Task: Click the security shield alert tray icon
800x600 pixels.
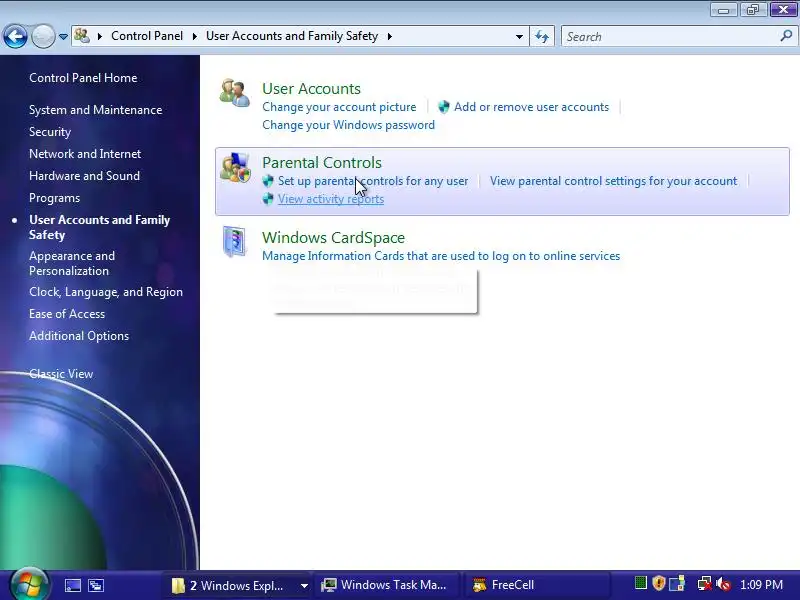Action: [659, 583]
